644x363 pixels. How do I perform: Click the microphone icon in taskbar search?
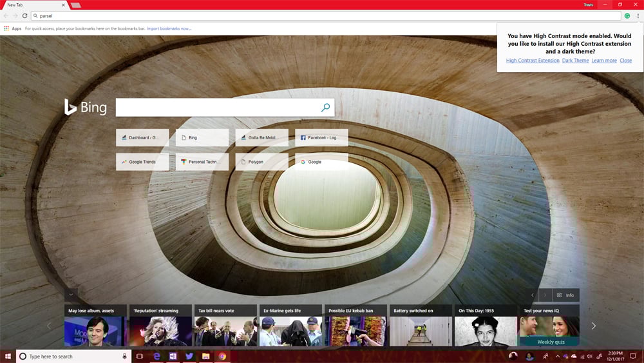tap(124, 356)
